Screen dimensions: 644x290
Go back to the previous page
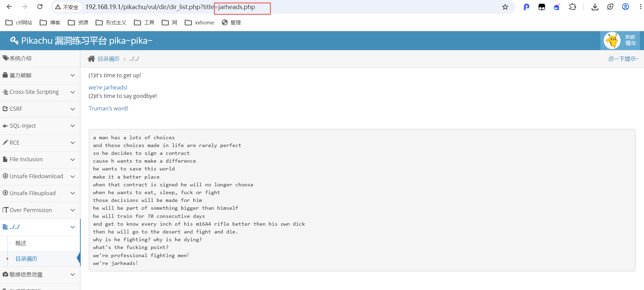[9, 7]
